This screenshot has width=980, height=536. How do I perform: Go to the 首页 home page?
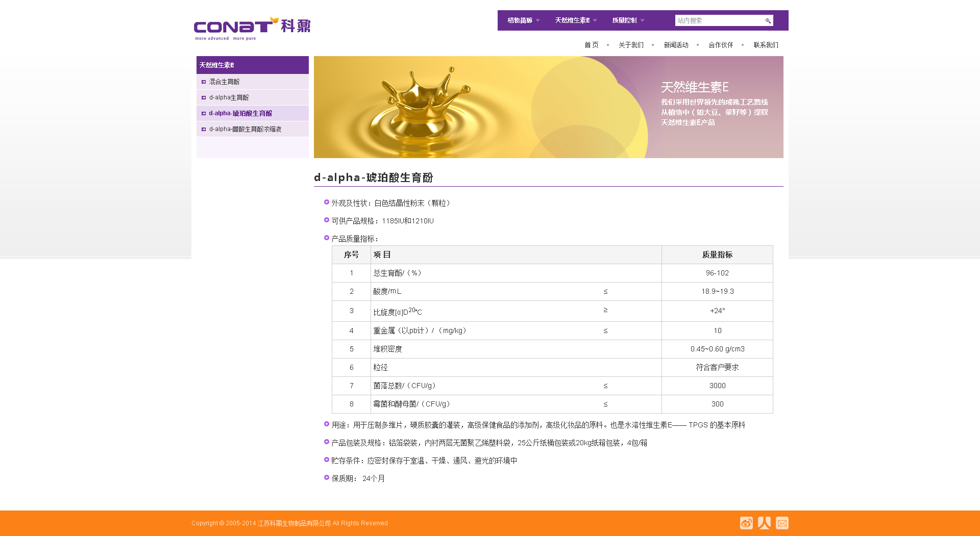pyautogui.click(x=592, y=45)
